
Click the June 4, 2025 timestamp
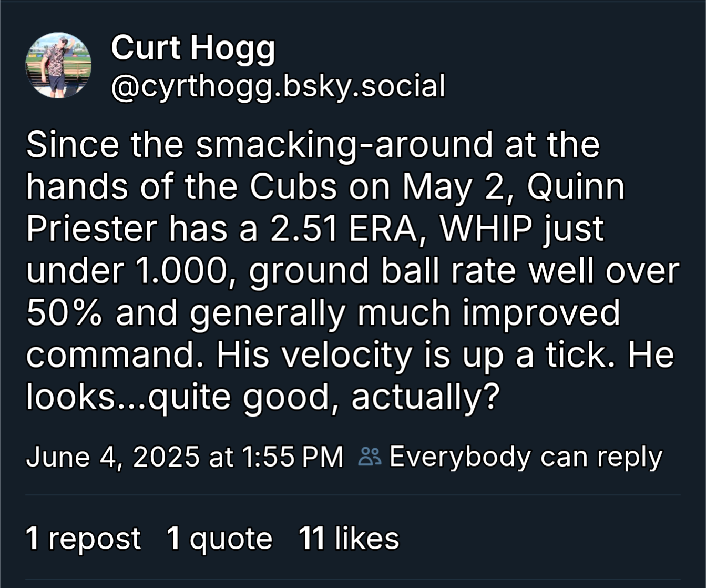coord(184,457)
